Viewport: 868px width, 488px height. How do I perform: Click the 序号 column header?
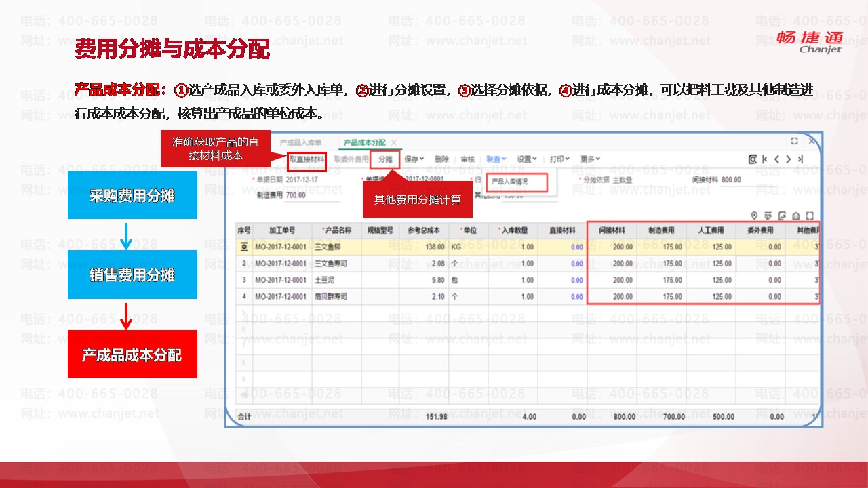point(244,230)
